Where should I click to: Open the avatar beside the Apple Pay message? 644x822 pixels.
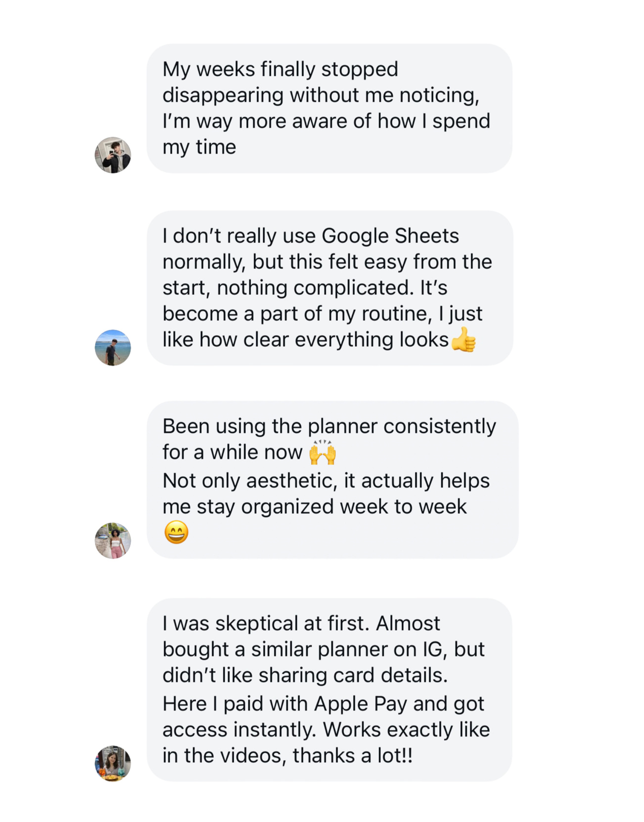pyautogui.click(x=113, y=763)
